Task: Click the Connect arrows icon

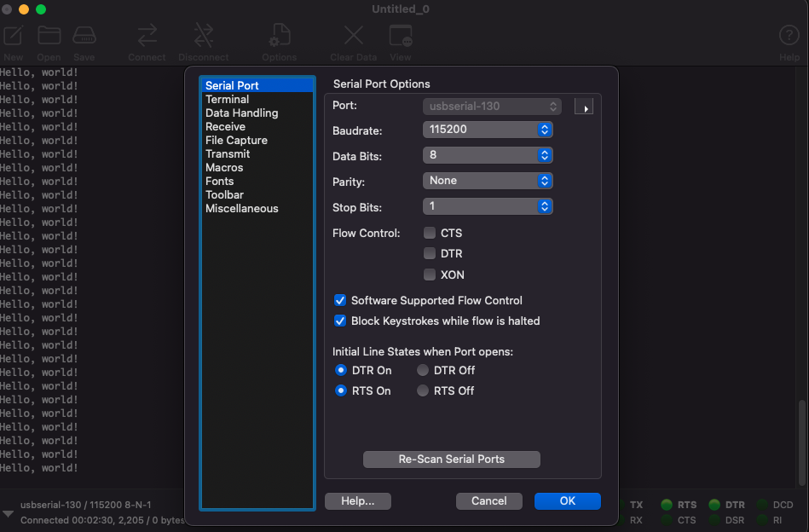Action: coord(147,36)
